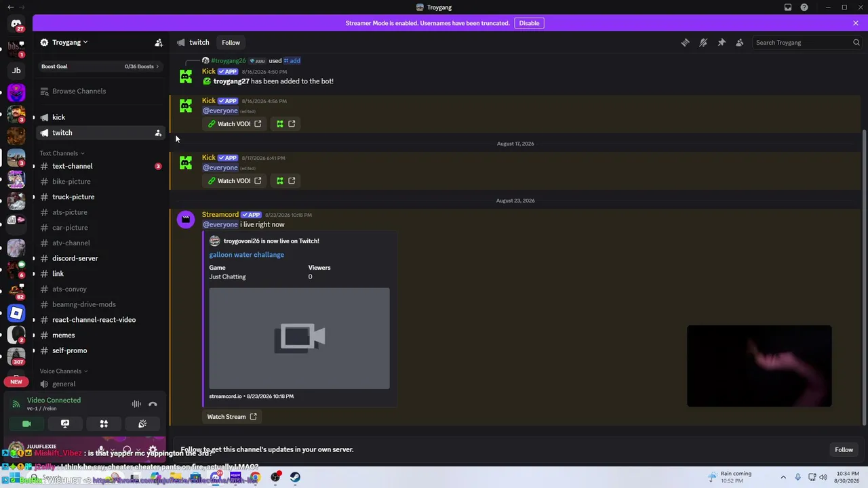Switch to the kick announcement channel
Image resolution: width=868 pixels, height=488 pixels.
pos(100,117)
